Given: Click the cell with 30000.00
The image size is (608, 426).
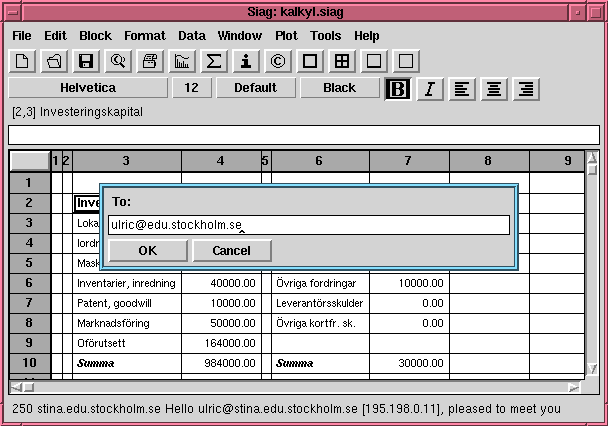Looking at the screenshot, I should (x=409, y=363).
